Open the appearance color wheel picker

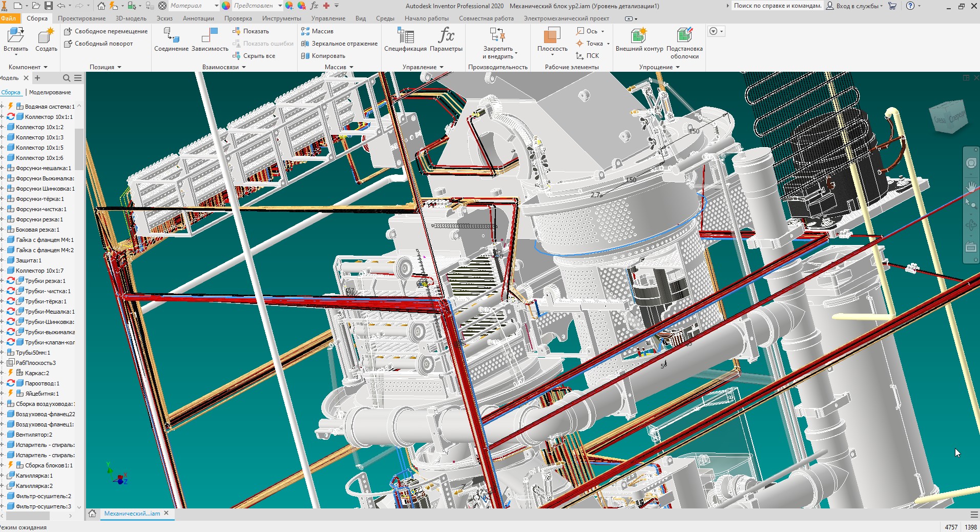226,6
